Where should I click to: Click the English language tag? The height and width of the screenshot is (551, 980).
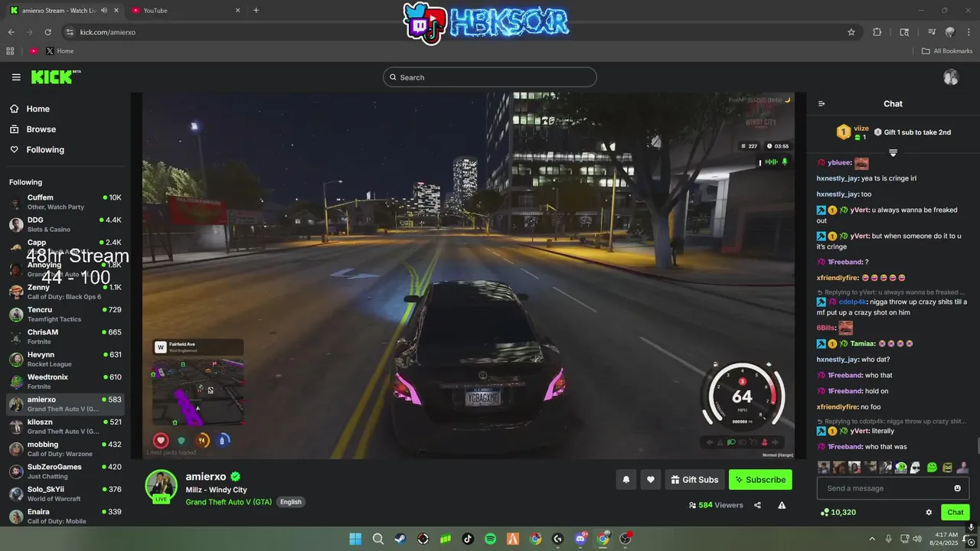pyautogui.click(x=291, y=502)
